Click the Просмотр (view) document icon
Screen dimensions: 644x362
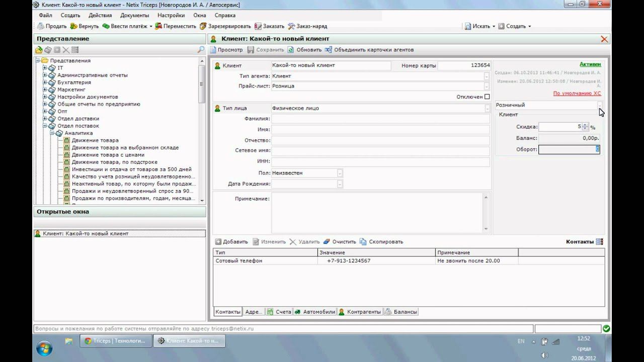(x=213, y=50)
